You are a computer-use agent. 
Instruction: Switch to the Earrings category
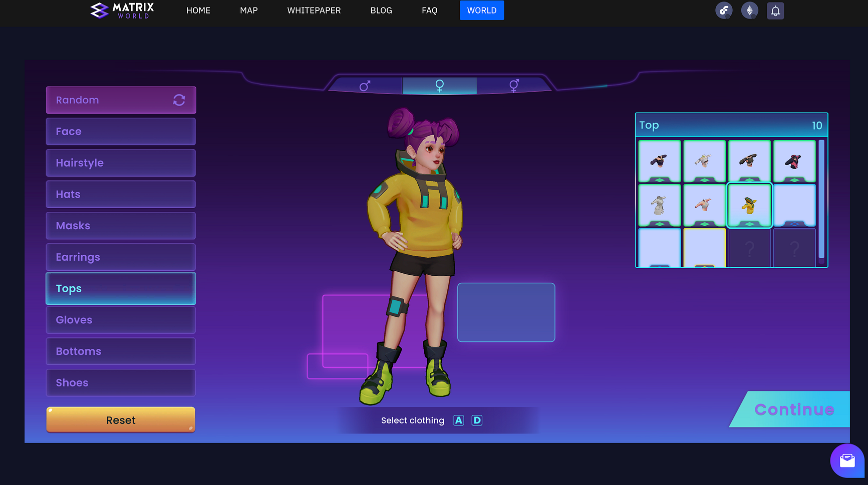pyautogui.click(x=121, y=257)
